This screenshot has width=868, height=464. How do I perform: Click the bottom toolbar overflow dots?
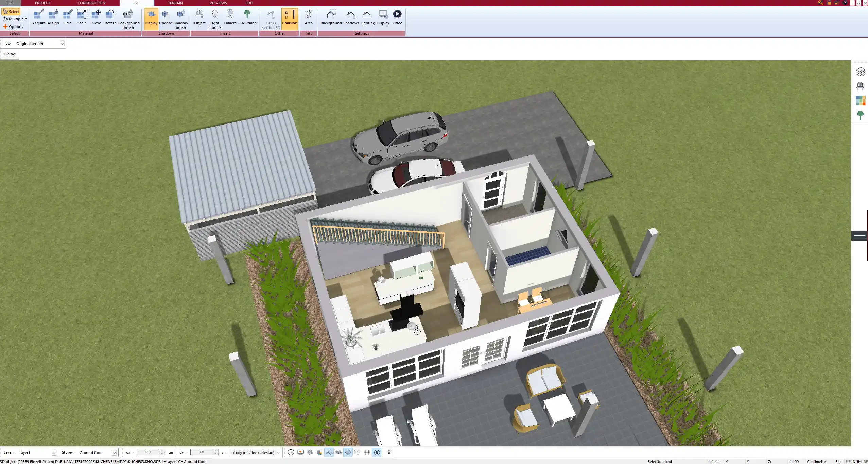[x=389, y=452]
